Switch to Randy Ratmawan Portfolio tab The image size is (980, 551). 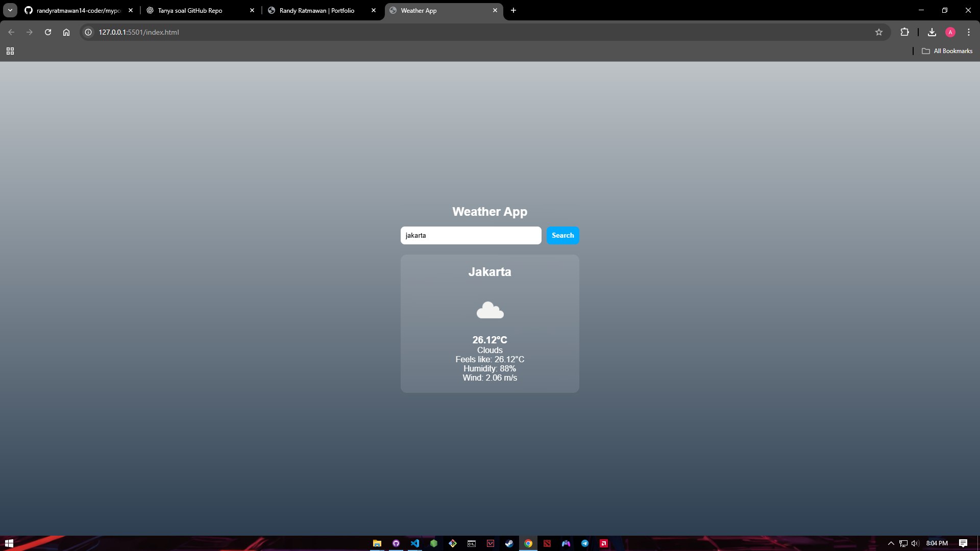tap(316, 10)
